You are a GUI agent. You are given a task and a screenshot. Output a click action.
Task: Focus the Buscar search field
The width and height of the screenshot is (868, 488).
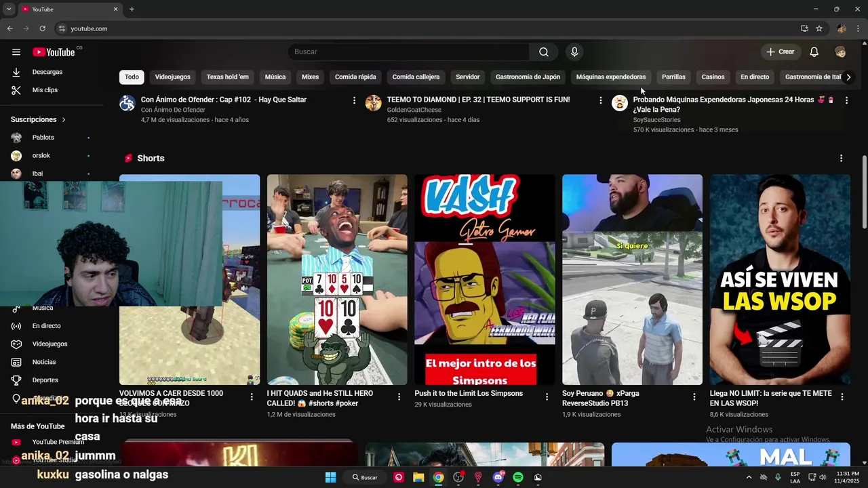pyautogui.click(x=409, y=52)
